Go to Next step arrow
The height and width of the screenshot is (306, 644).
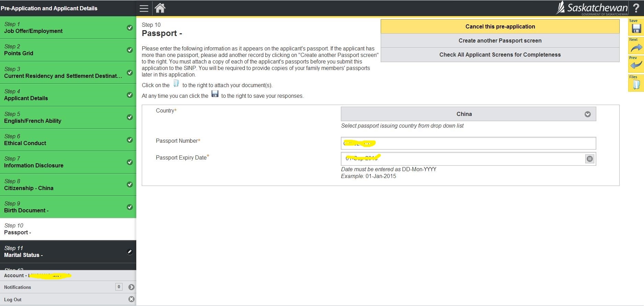click(636, 48)
